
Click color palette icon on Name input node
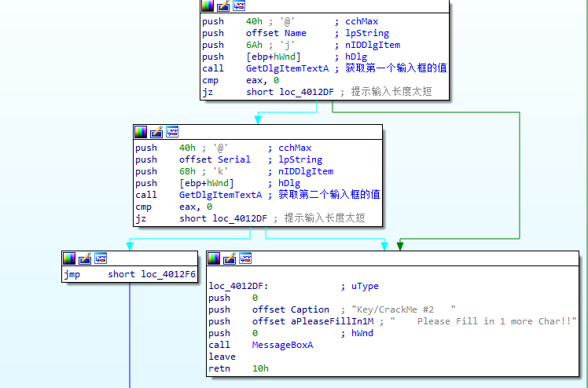click(x=208, y=6)
